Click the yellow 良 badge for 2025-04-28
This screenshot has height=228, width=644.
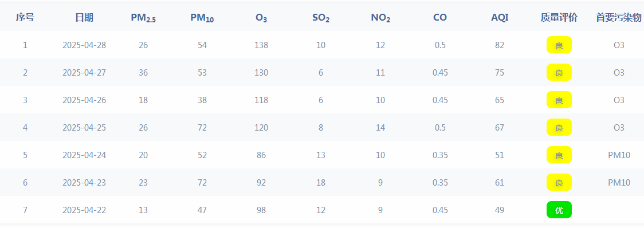(x=559, y=45)
